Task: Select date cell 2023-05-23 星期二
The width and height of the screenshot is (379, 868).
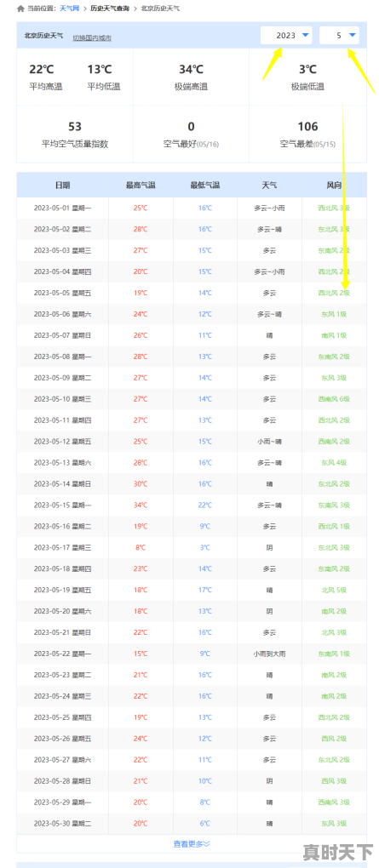Action: click(x=63, y=675)
